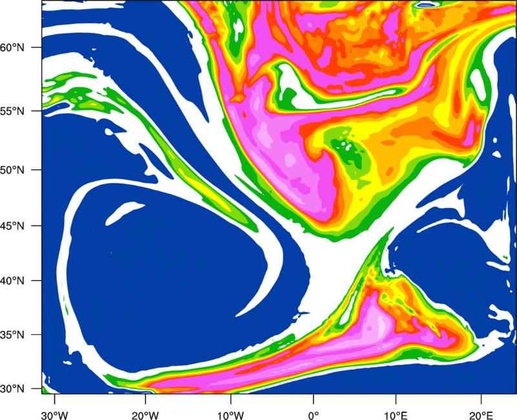517x420 pixels.
Task: Click the 20°E longitude label
Action: 481,415
